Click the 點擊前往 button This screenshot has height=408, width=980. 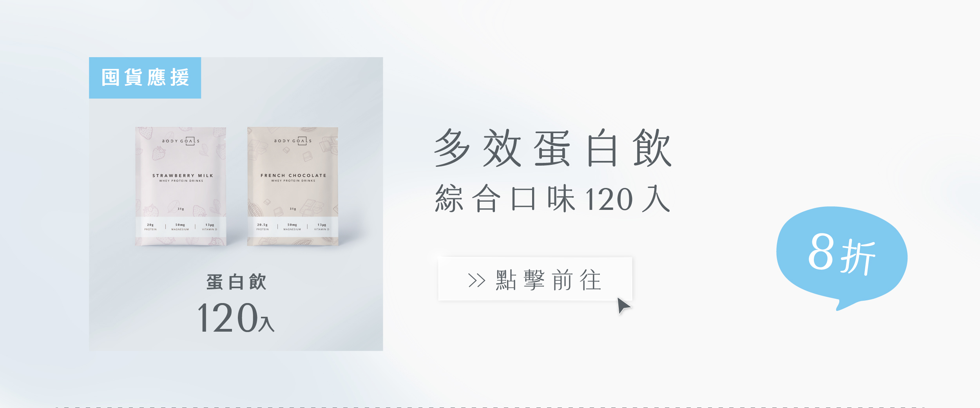point(535,279)
